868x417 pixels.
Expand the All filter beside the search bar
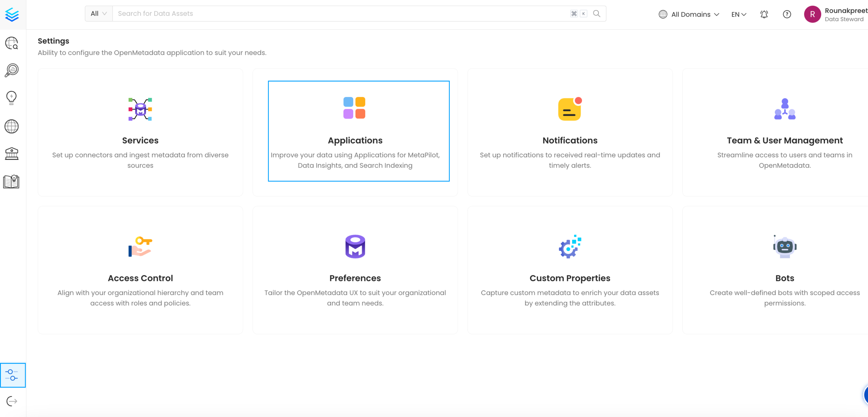98,13
